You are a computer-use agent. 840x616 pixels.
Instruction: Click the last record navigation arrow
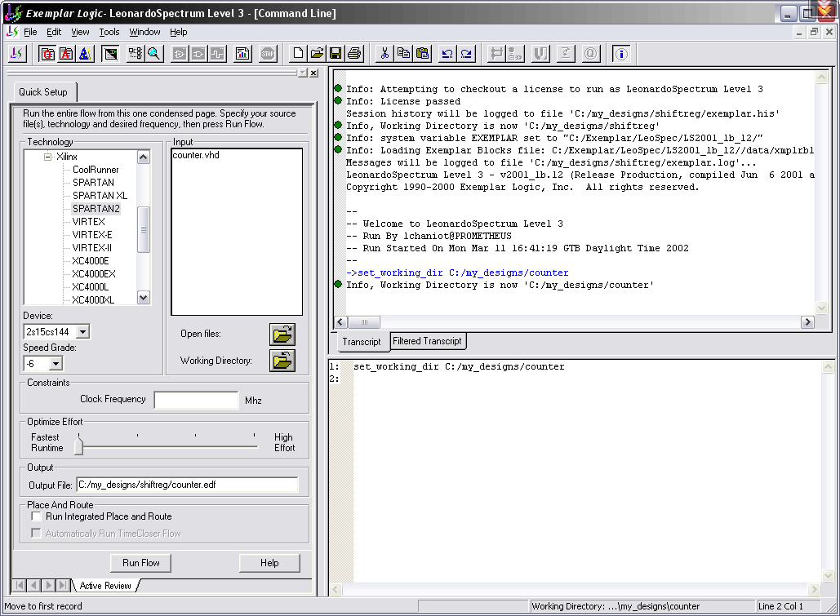point(64,586)
